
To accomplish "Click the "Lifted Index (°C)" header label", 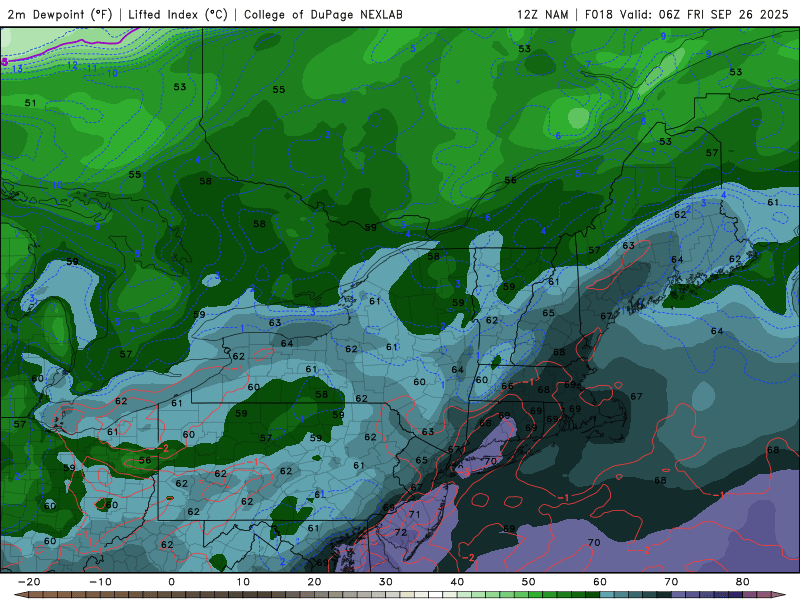I will click(x=178, y=14).
